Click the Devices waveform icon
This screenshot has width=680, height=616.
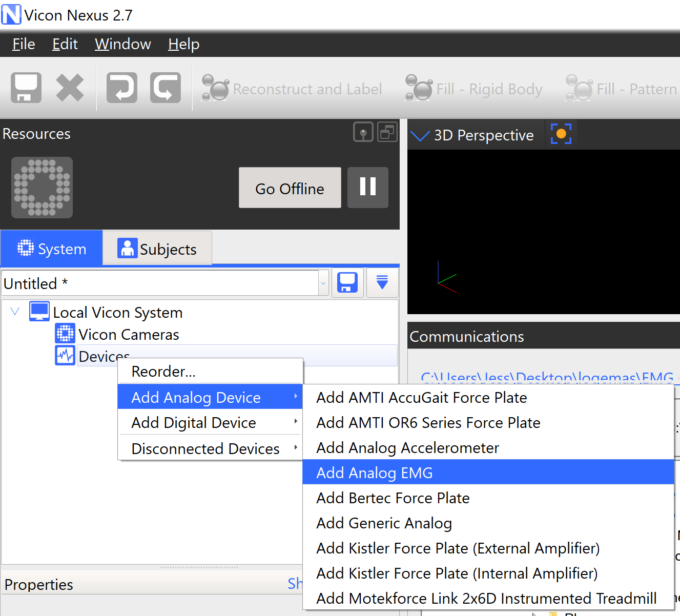65,355
